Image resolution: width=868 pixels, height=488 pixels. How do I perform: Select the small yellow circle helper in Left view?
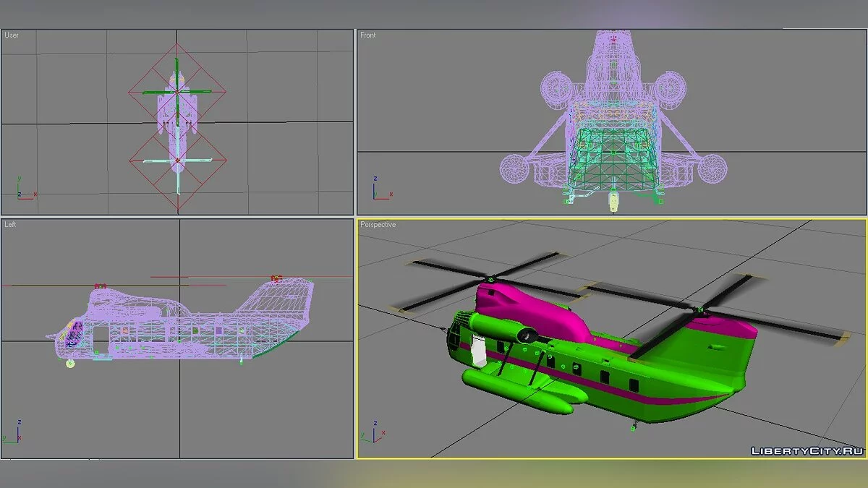69,365
